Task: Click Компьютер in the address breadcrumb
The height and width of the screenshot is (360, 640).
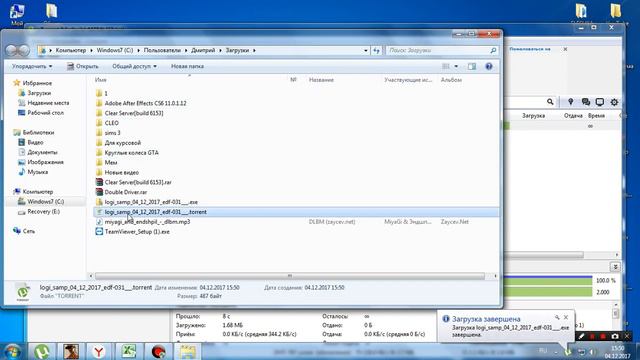Action: click(71, 50)
